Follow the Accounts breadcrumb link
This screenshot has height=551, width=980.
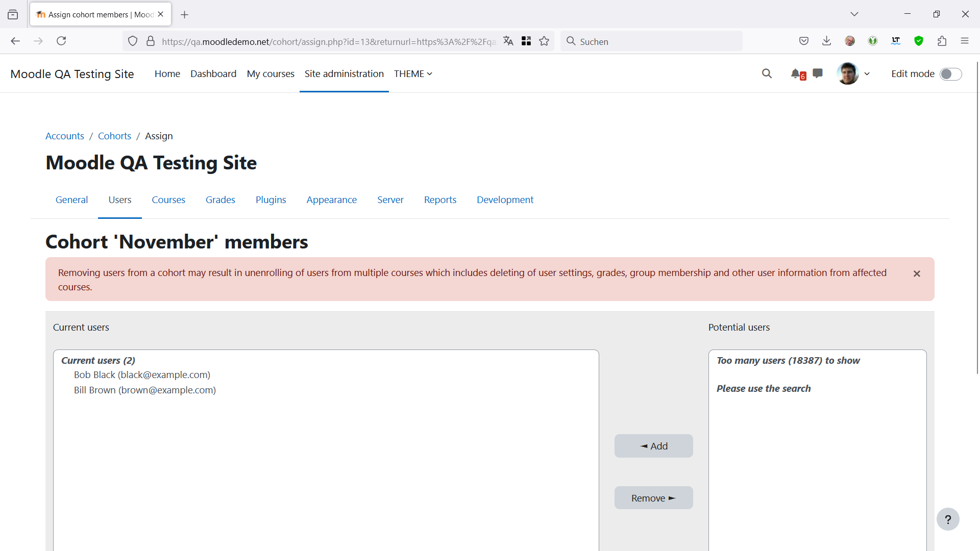[x=65, y=136]
